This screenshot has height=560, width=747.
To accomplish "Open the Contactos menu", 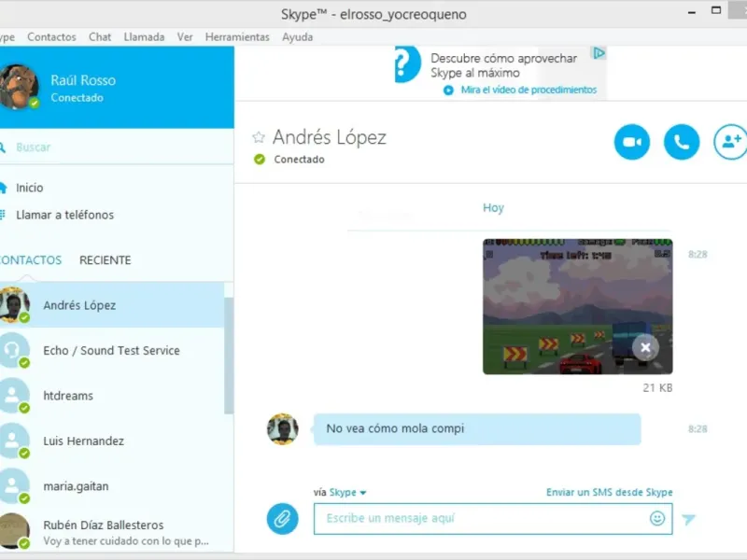I will pos(51,36).
